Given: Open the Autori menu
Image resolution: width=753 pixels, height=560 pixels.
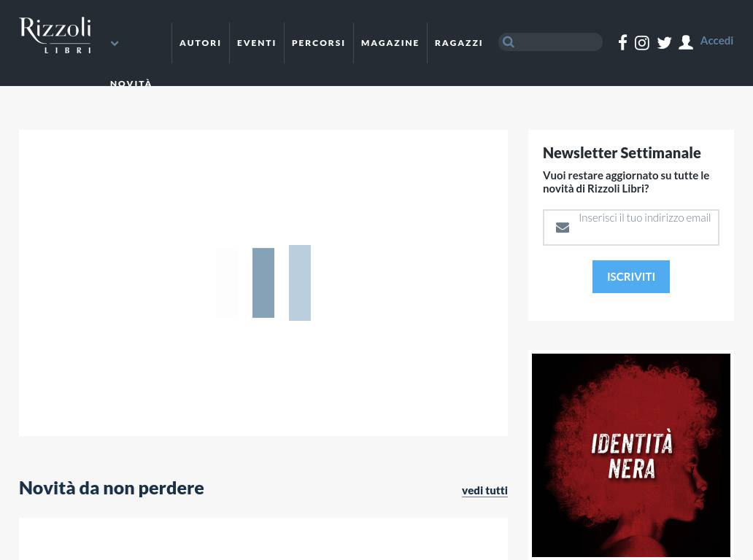Looking at the screenshot, I should pyautogui.click(x=200, y=43).
